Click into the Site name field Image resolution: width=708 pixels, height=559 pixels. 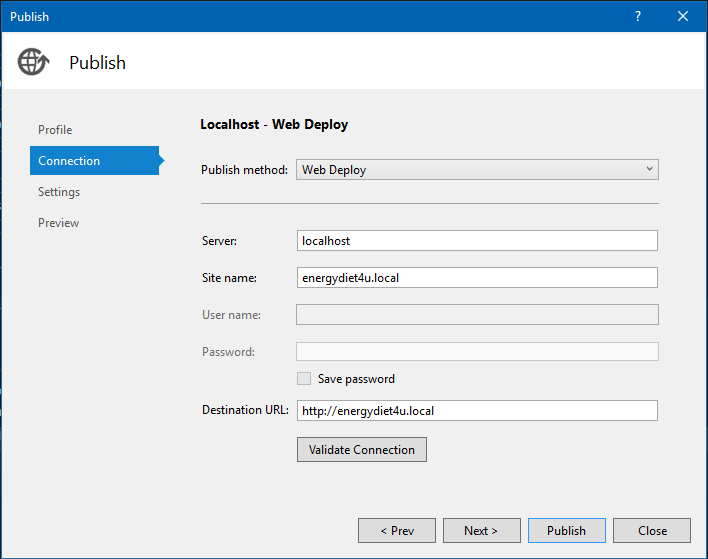pyautogui.click(x=477, y=278)
